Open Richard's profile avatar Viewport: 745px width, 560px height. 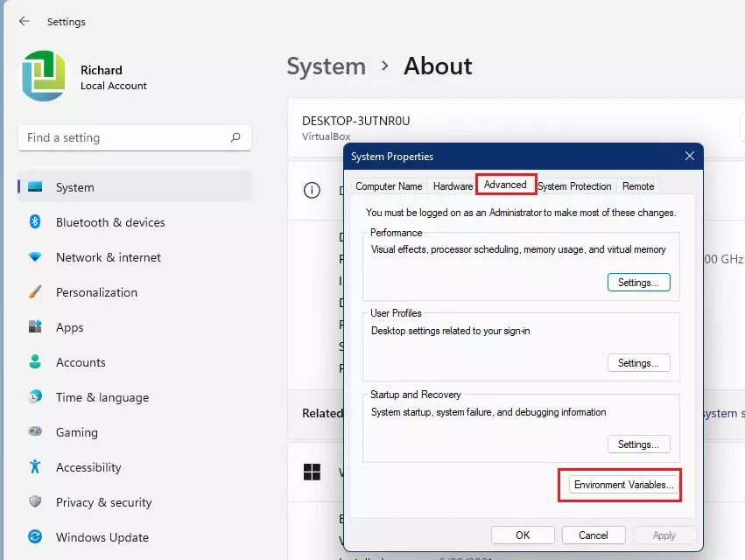pyautogui.click(x=44, y=76)
